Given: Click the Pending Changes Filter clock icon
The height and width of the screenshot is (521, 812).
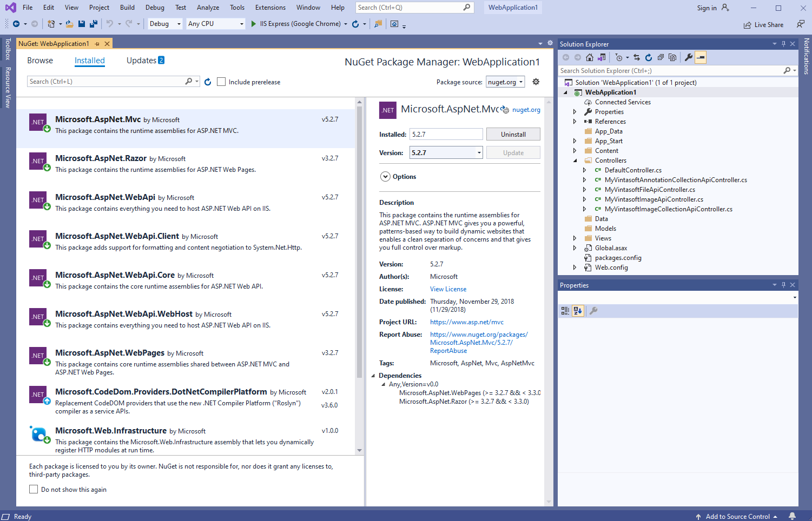Looking at the screenshot, I should click(619, 57).
